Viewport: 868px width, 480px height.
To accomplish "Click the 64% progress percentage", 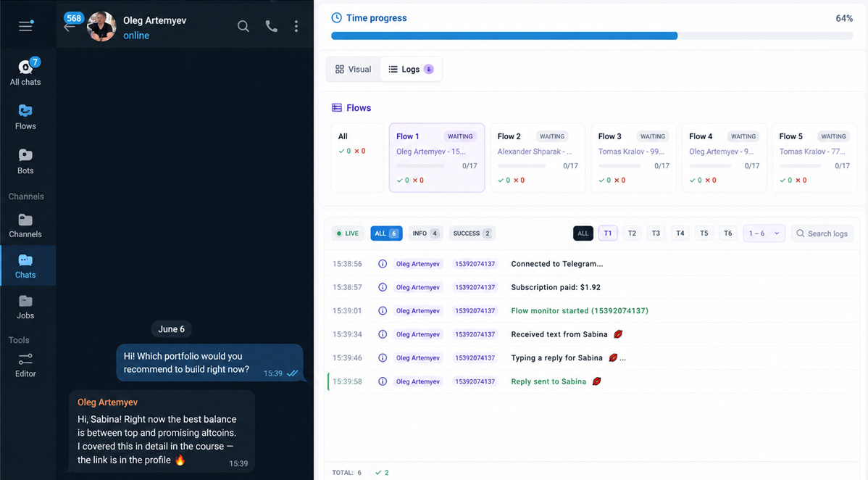I will pos(844,18).
